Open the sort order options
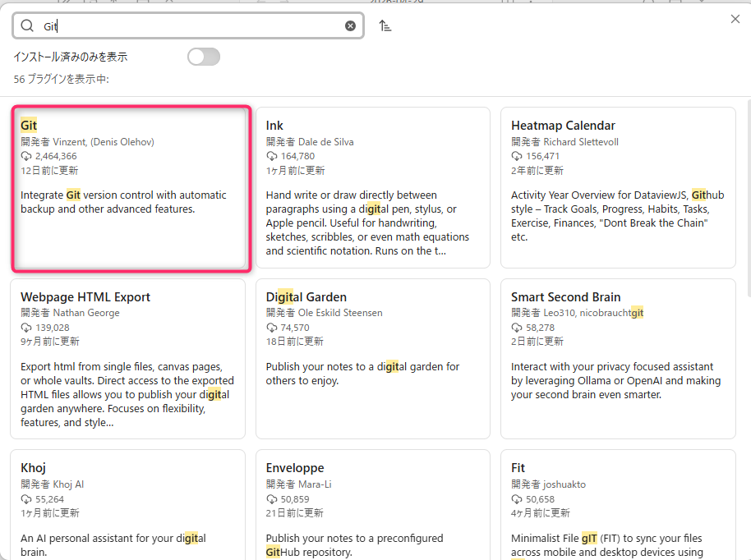 click(x=385, y=26)
